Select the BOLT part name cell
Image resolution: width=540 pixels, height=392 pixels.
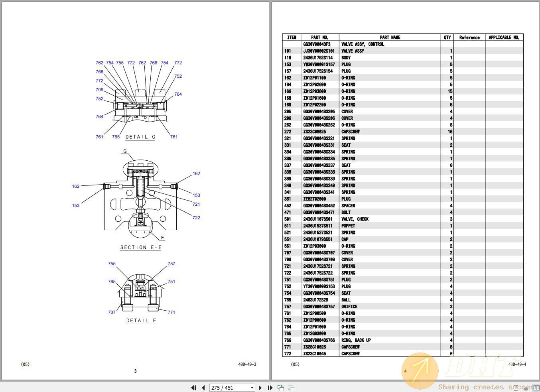(x=346, y=213)
